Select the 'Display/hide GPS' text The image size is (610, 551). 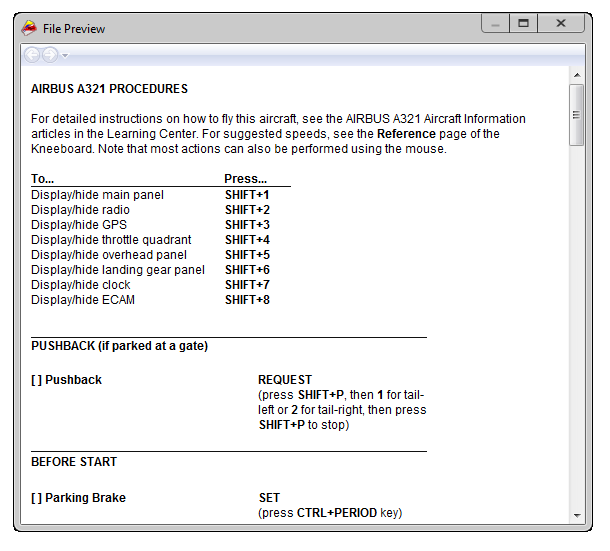click(79, 225)
